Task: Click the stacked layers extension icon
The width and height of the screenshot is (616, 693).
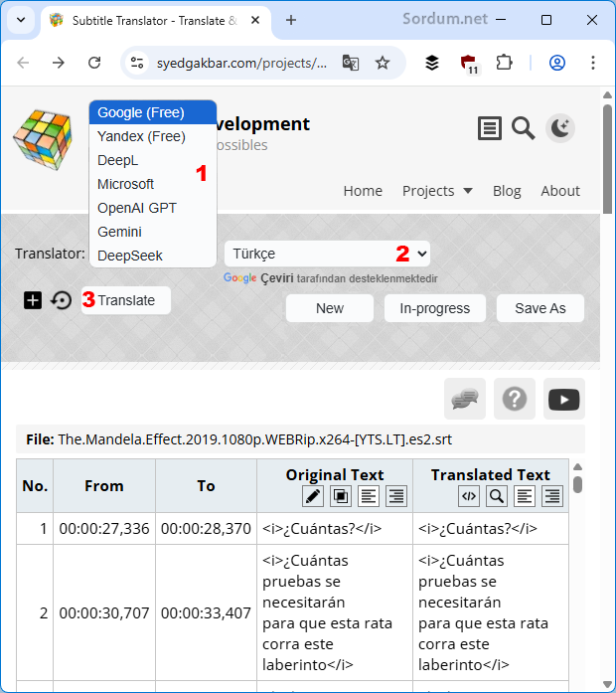Action: 432,63
